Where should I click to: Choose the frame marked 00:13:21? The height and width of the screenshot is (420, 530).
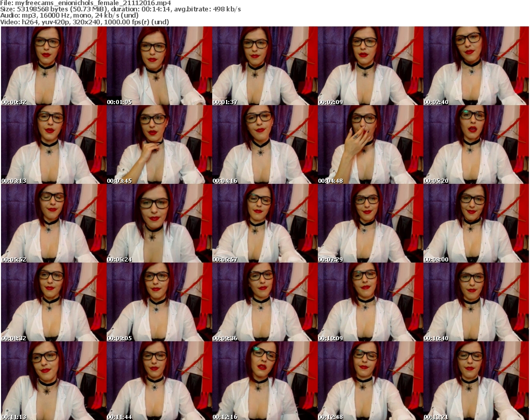tap(476, 381)
